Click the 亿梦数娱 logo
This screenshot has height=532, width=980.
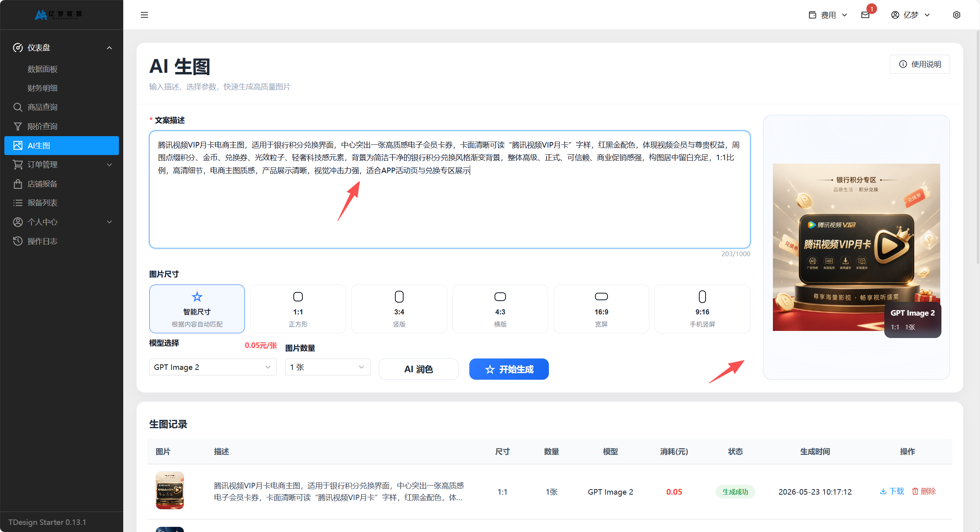point(58,15)
